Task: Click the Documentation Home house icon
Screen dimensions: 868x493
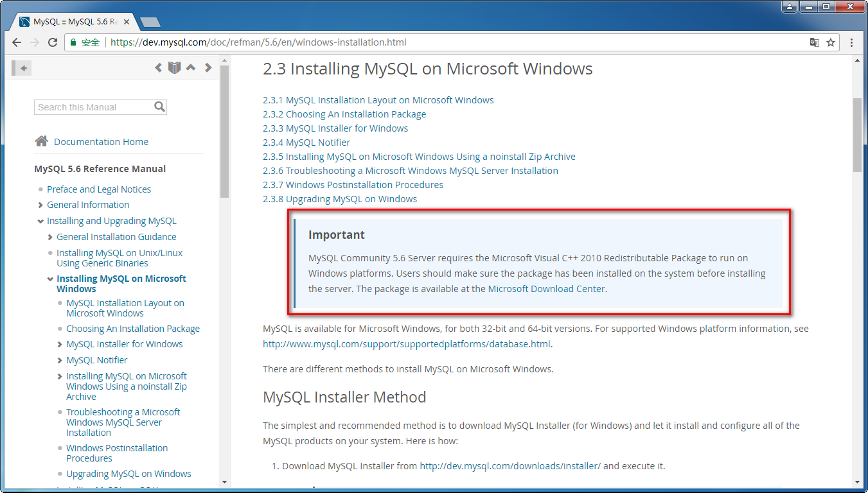Action: pyautogui.click(x=41, y=141)
